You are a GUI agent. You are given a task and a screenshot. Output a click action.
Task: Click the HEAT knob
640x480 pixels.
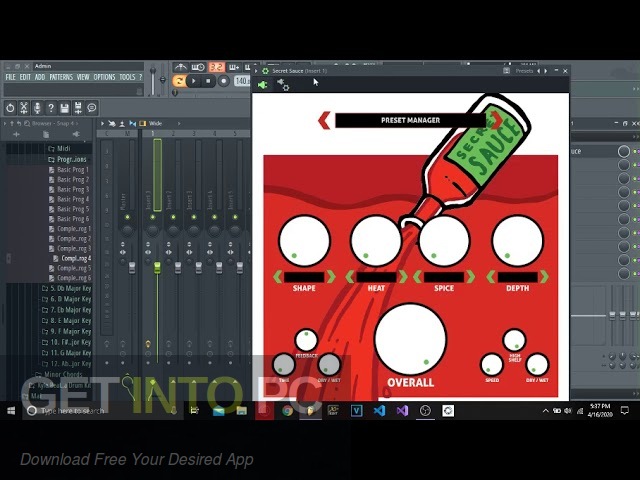pyautogui.click(x=376, y=241)
